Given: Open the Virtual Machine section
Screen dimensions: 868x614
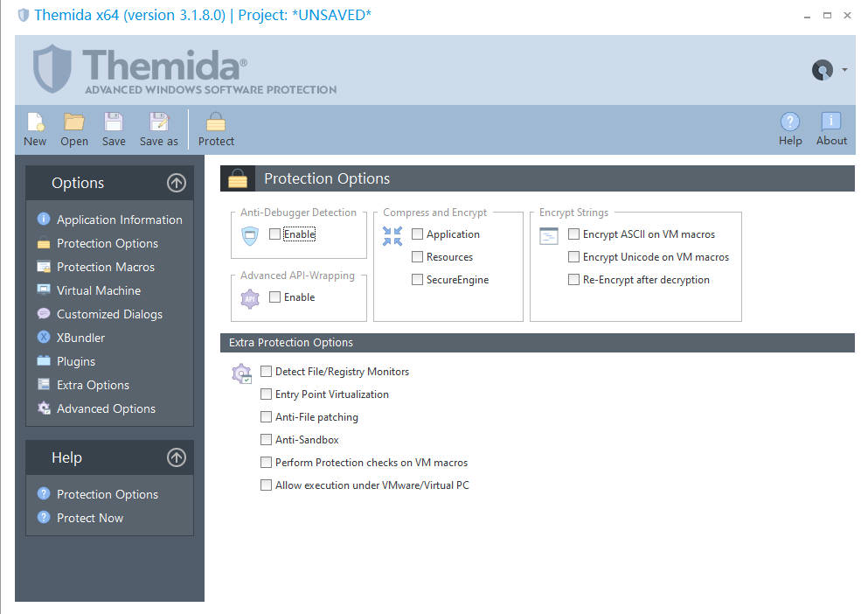Looking at the screenshot, I should click(x=99, y=290).
